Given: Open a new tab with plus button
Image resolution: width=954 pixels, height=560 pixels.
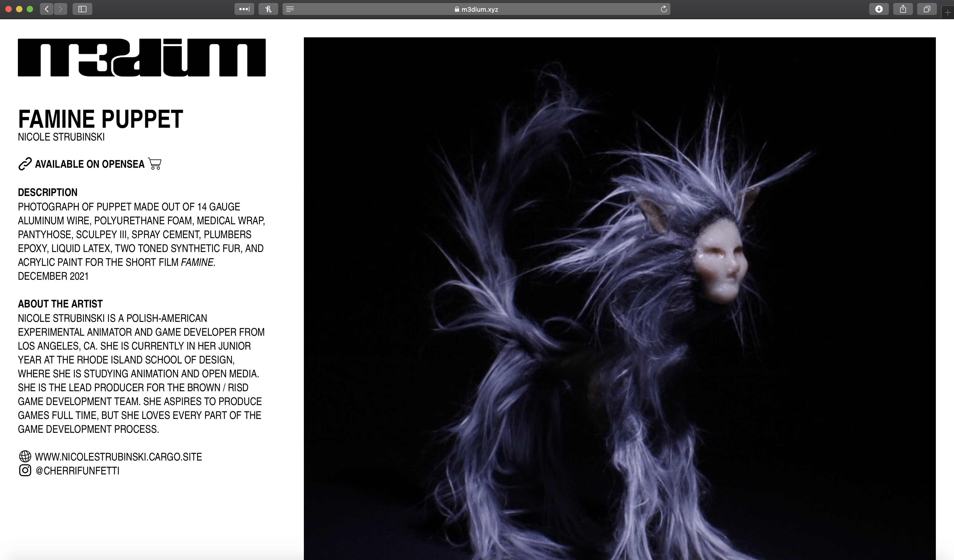Looking at the screenshot, I should (x=948, y=13).
